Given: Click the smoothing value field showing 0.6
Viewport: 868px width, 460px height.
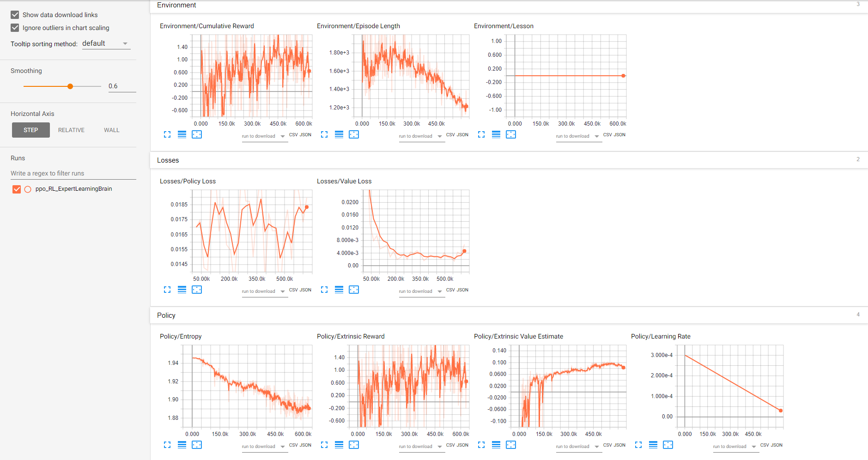Looking at the screenshot, I should (122, 86).
